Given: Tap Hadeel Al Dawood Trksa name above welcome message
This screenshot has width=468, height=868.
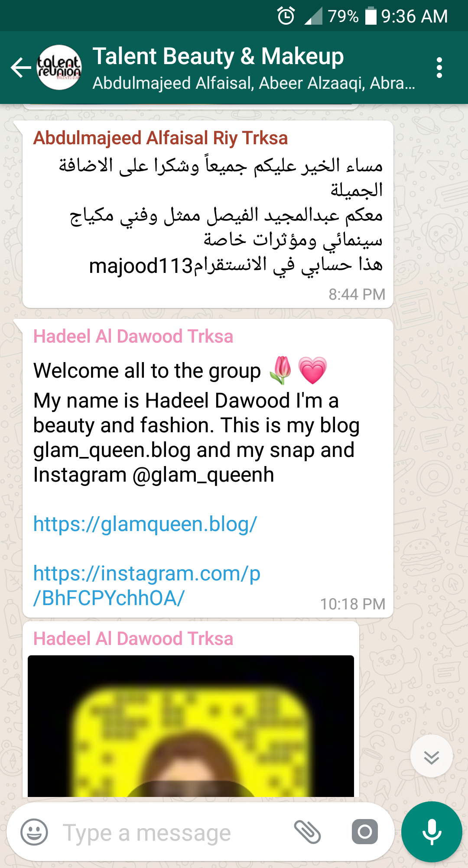Looking at the screenshot, I should 133,337.
